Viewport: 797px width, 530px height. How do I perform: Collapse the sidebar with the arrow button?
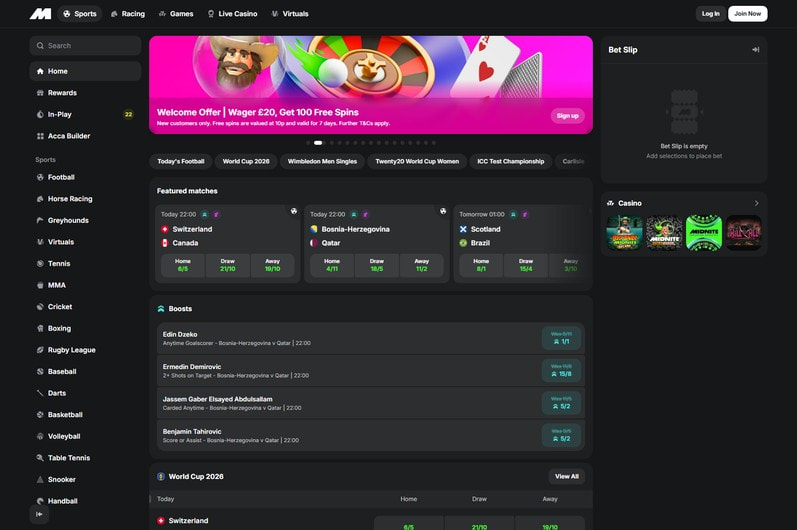(39, 514)
